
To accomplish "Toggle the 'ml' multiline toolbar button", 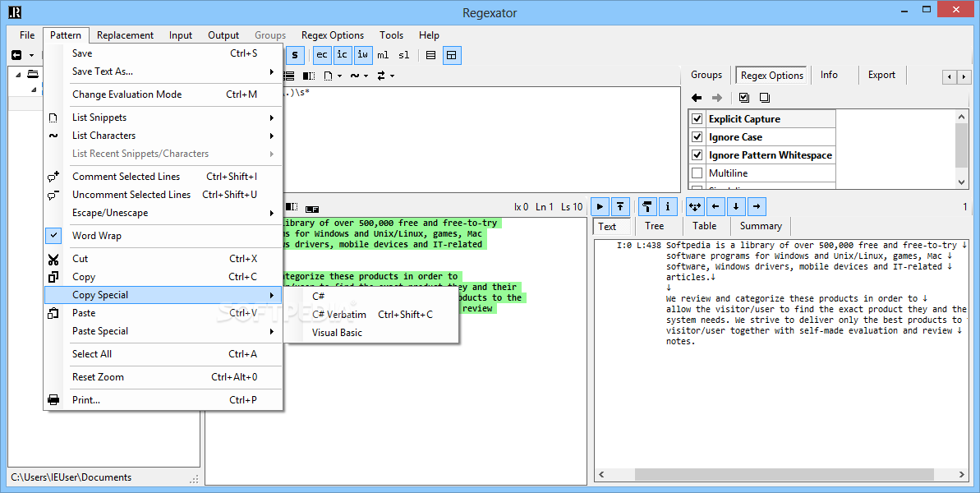I will (x=383, y=55).
